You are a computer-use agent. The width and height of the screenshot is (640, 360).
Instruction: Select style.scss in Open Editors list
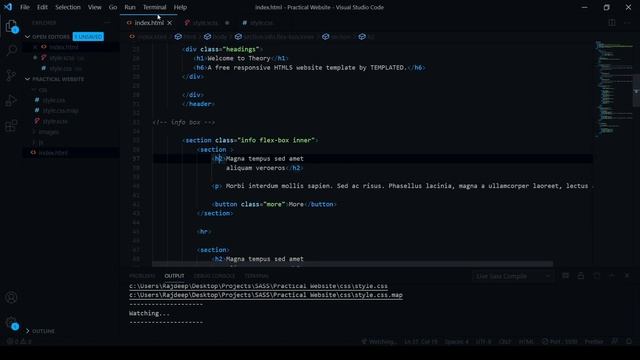pos(62,58)
